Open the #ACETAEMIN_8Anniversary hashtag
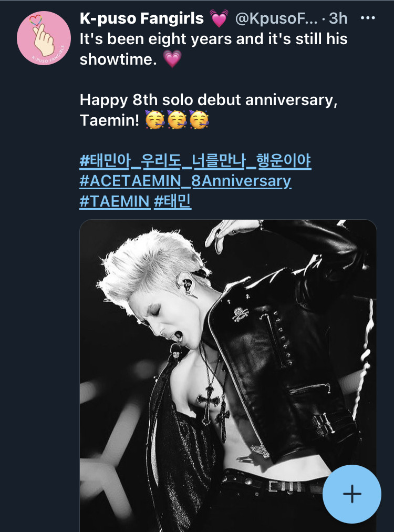 click(x=185, y=181)
